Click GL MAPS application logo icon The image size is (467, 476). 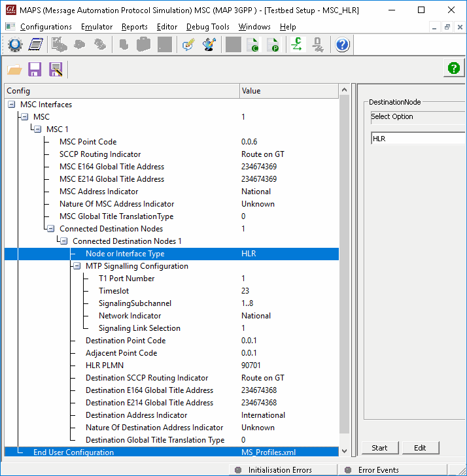click(x=11, y=10)
